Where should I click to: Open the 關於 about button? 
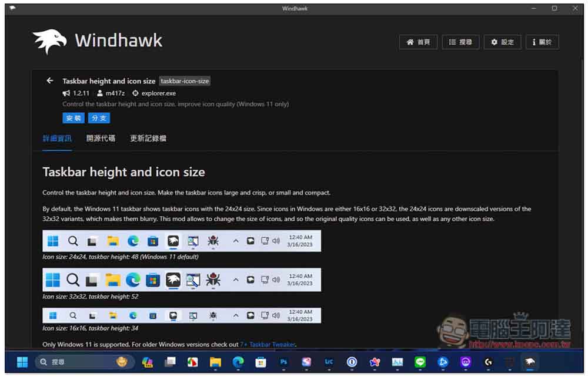point(542,42)
